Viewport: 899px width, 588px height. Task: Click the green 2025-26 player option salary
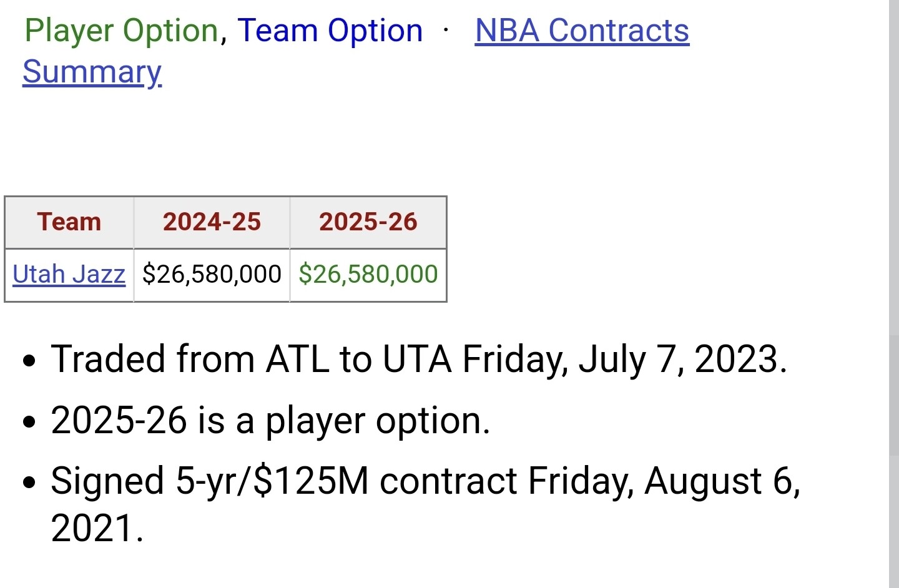368,275
